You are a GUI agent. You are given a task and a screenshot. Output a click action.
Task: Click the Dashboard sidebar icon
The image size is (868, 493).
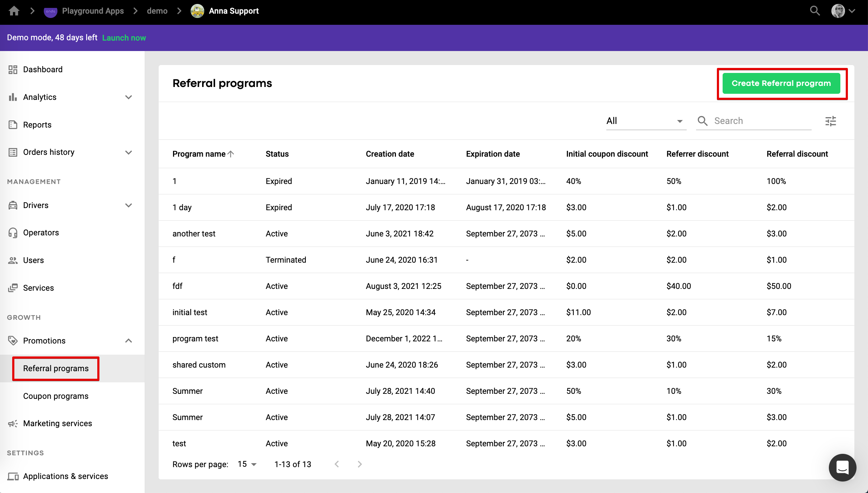[13, 69]
